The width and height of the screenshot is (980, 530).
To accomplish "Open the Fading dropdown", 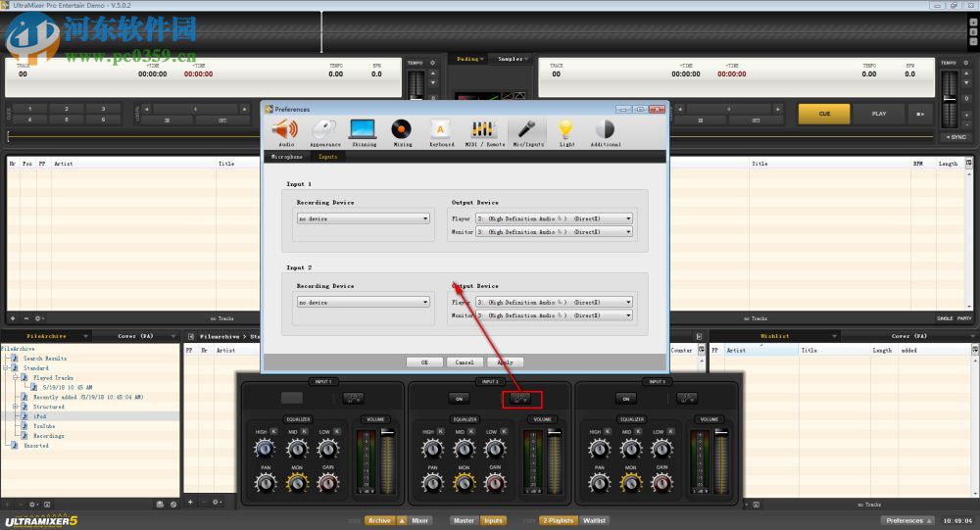I will click(469, 59).
